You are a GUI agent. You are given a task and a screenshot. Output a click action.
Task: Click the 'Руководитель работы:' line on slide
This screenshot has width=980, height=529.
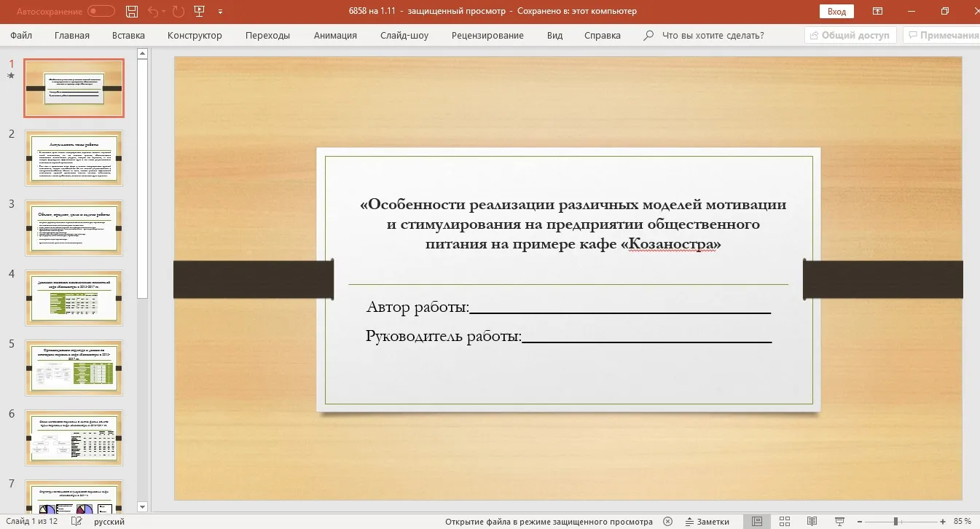[x=568, y=336]
